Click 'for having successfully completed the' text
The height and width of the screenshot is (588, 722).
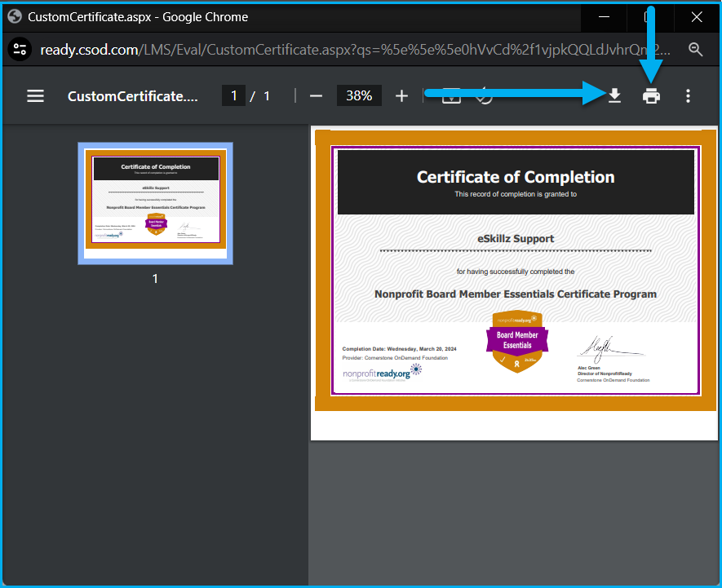(x=516, y=272)
